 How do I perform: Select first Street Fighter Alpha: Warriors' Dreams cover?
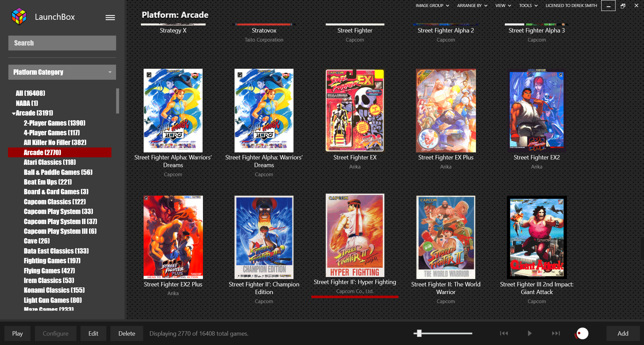coord(173,111)
